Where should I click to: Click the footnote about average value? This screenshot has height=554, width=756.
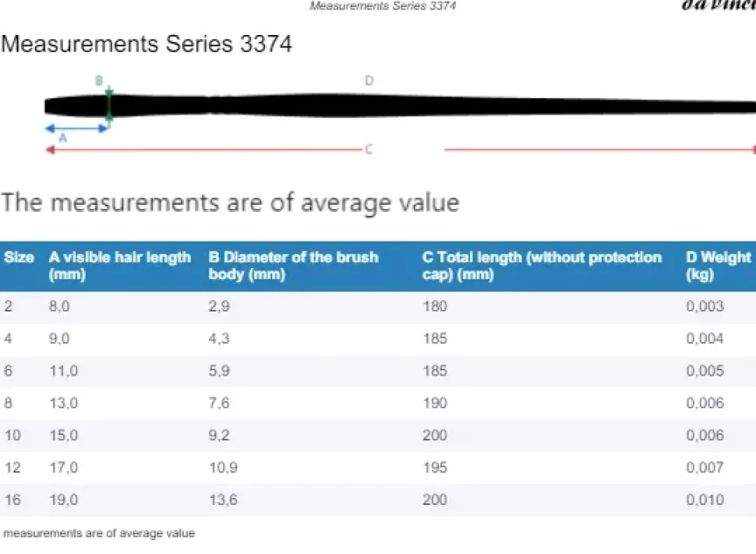[99, 534]
